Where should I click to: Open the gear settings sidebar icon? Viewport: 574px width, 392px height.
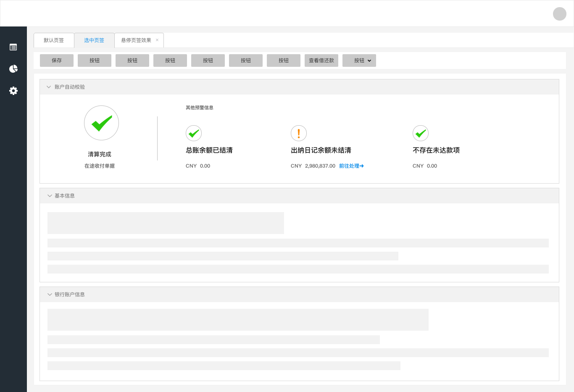point(13,90)
